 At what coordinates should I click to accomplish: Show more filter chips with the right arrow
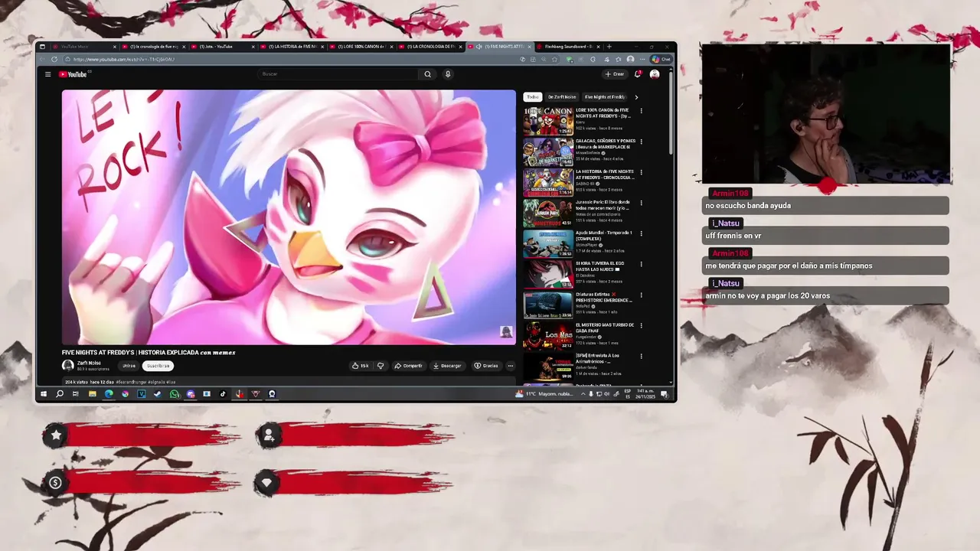pyautogui.click(x=636, y=97)
